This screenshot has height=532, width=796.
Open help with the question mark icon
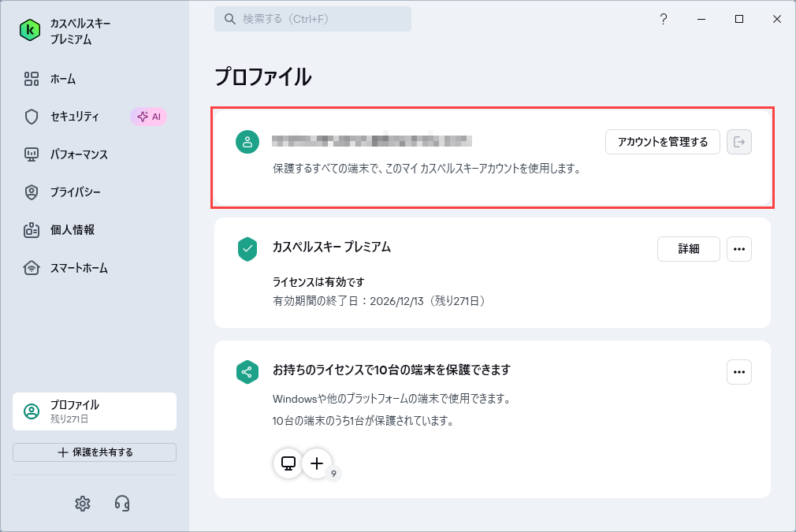tap(664, 19)
